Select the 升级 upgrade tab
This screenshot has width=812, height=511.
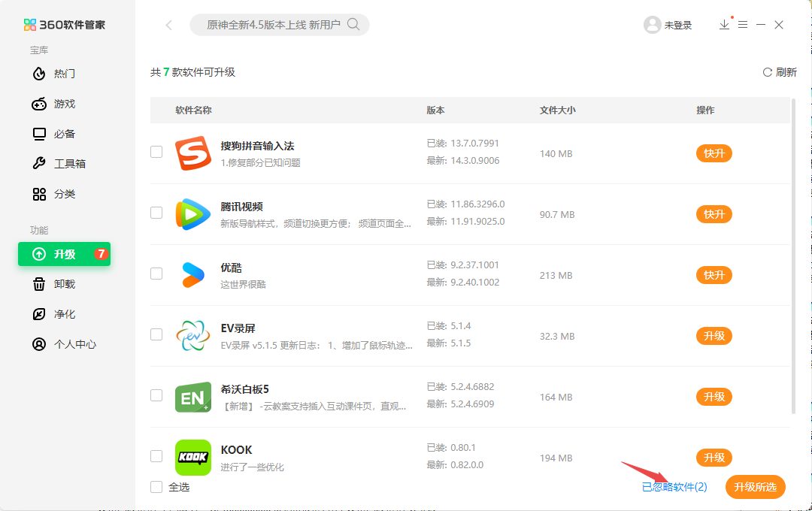point(64,254)
